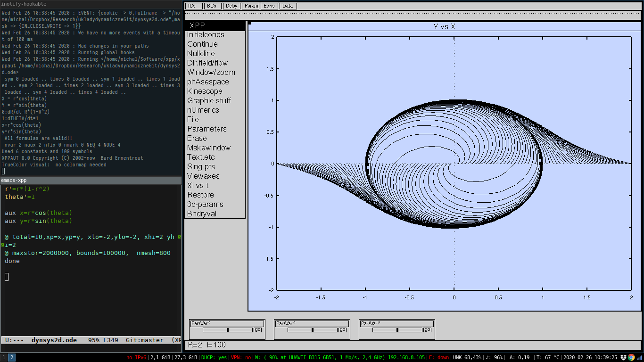The height and width of the screenshot is (362, 644).
Task: Click 'aux y=r*sin(theta)' line in emacs
Action: [39, 221]
